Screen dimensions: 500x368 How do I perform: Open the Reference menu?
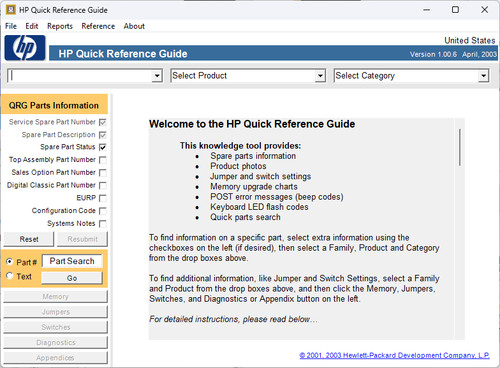point(98,26)
